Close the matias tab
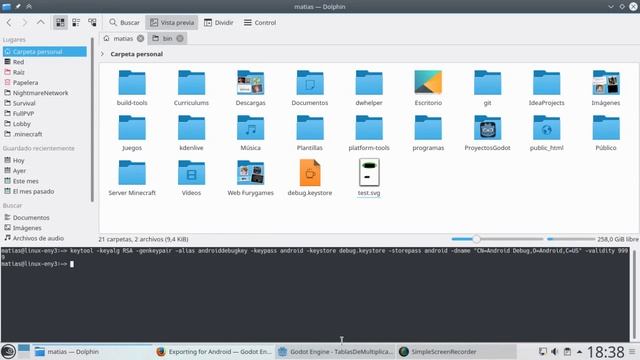Image resolution: width=640 pixels, height=360 pixels. pyautogui.click(x=140, y=38)
